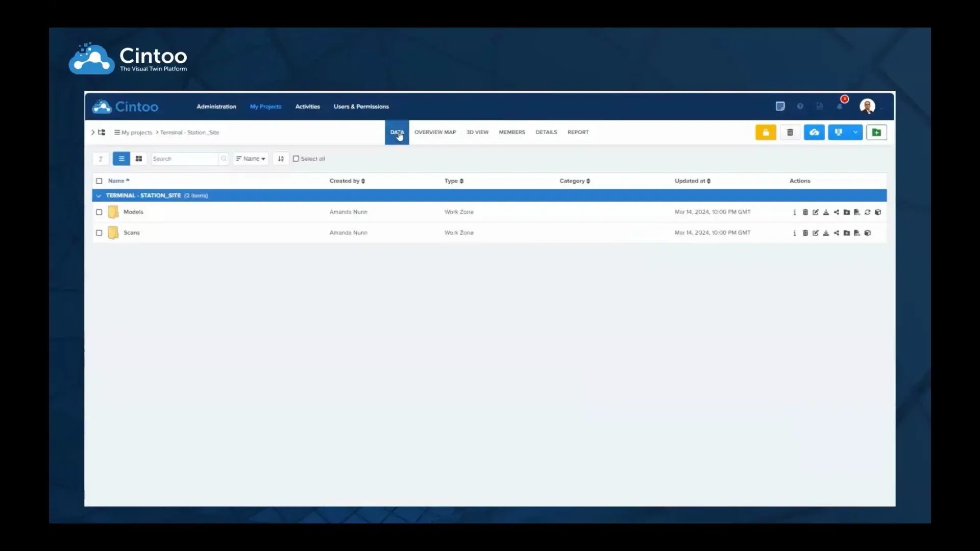Click the info icon for Models
980x551 pixels.
pyautogui.click(x=795, y=212)
